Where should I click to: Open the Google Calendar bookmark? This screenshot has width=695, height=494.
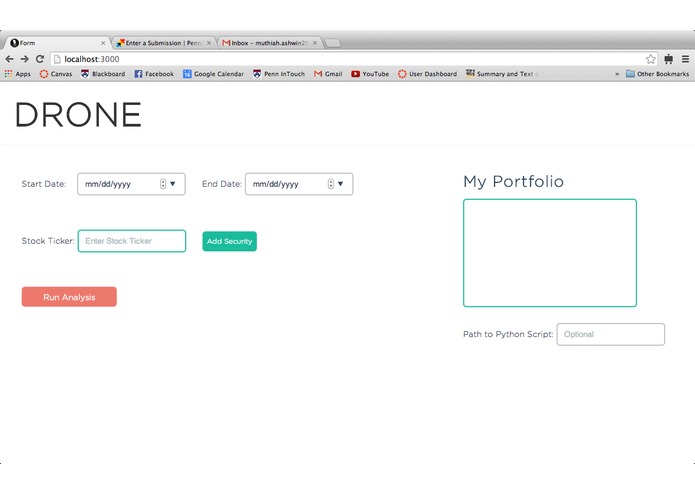[x=214, y=74]
